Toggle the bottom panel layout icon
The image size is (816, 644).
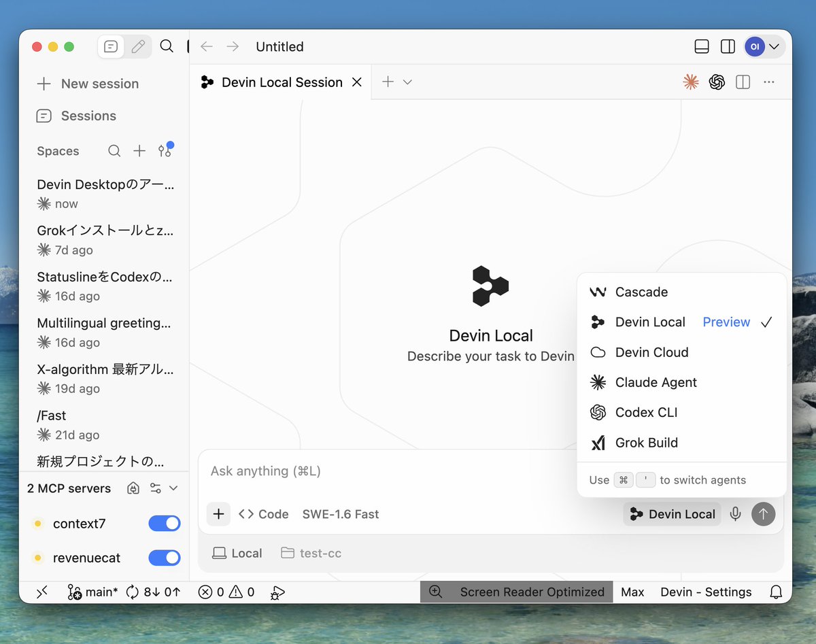pyautogui.click(x=702, y=46)
